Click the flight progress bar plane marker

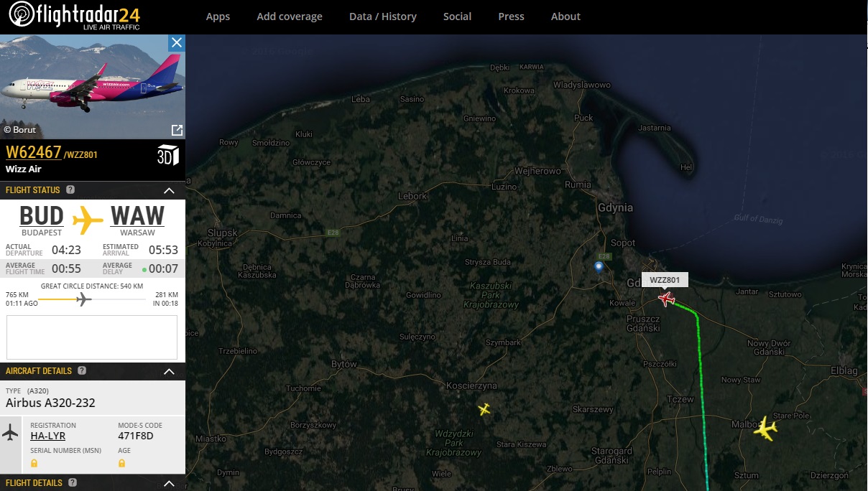tap(84, 299)
